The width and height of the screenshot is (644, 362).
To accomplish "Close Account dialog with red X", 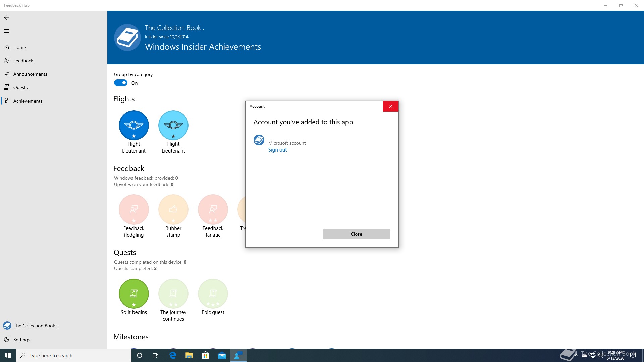I will point(391,106).
